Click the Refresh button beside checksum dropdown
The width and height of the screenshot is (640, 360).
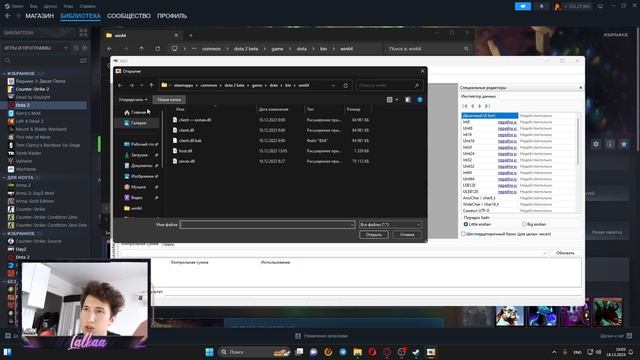[565, 253]
